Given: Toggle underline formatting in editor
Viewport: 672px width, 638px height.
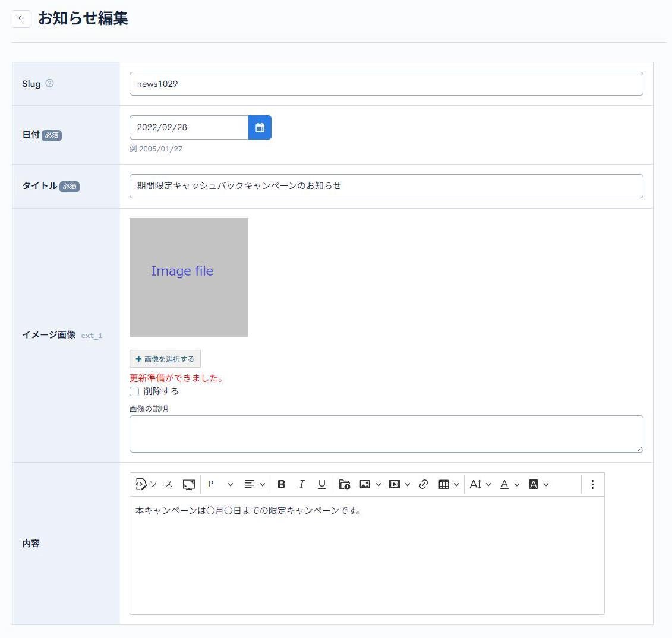Looking at the screenshot, I should 321,484.
